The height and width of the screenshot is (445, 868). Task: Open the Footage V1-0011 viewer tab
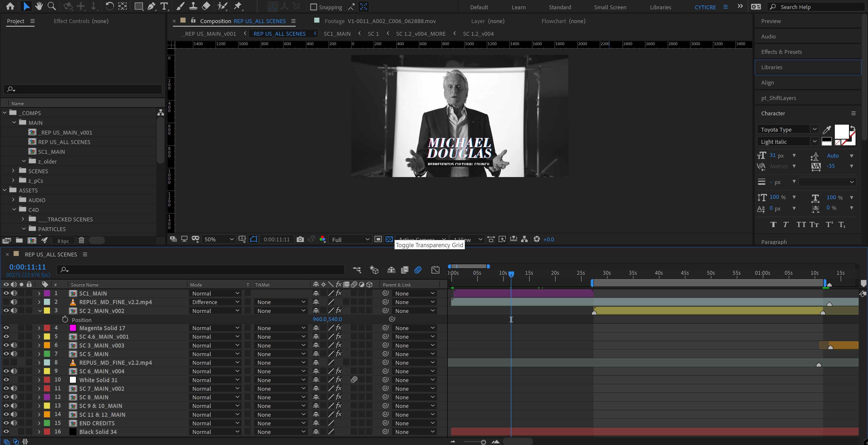point(380,21)
